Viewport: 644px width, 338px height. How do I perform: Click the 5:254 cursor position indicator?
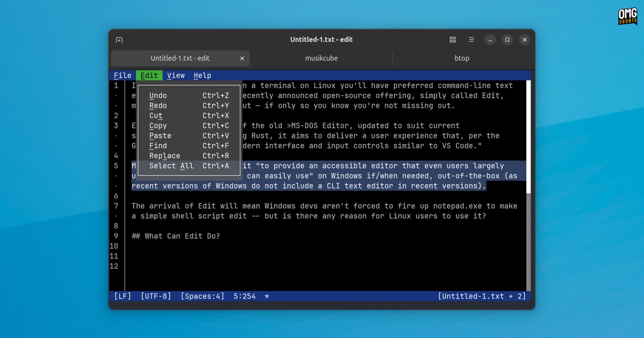tap(244, 296)
